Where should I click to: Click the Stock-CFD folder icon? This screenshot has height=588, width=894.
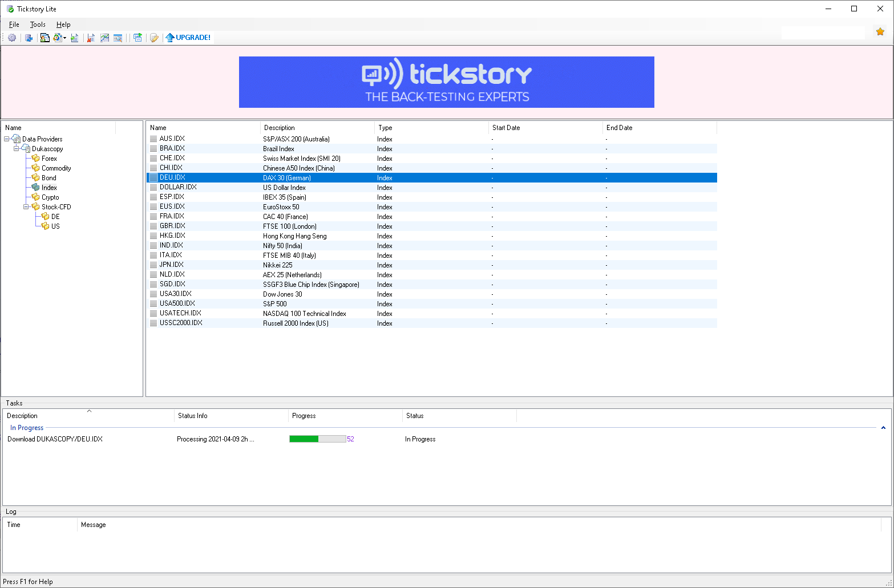pyautogui.click(x=35, y=207)
